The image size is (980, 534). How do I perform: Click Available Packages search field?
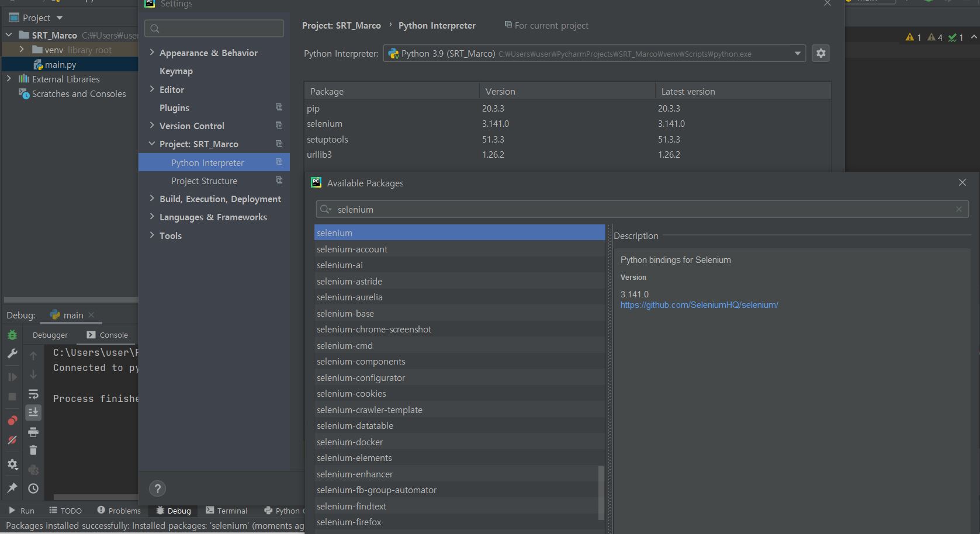642,209
